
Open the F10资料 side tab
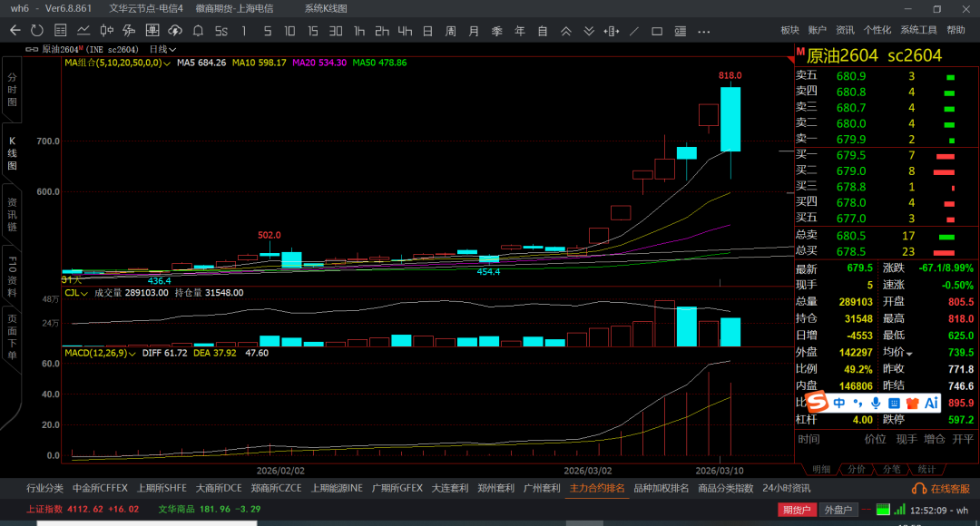[12, 276]
